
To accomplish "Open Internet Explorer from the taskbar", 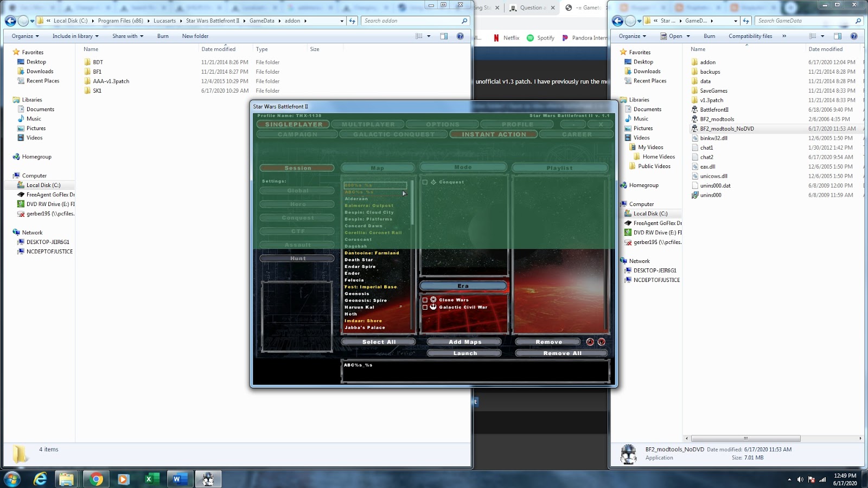I will pyautogui.click(x=40, y=479).
